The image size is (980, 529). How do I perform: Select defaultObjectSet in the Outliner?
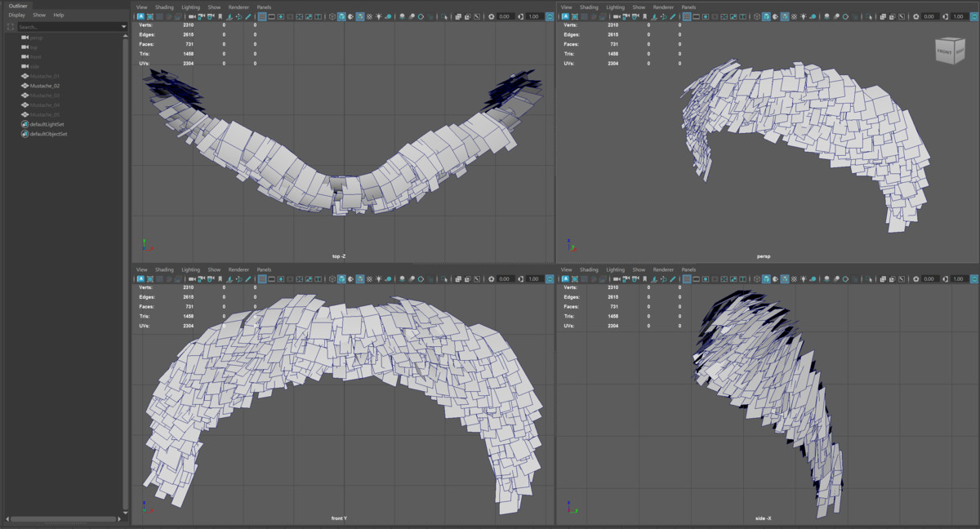pyautogui.click(x=49, y=134)
